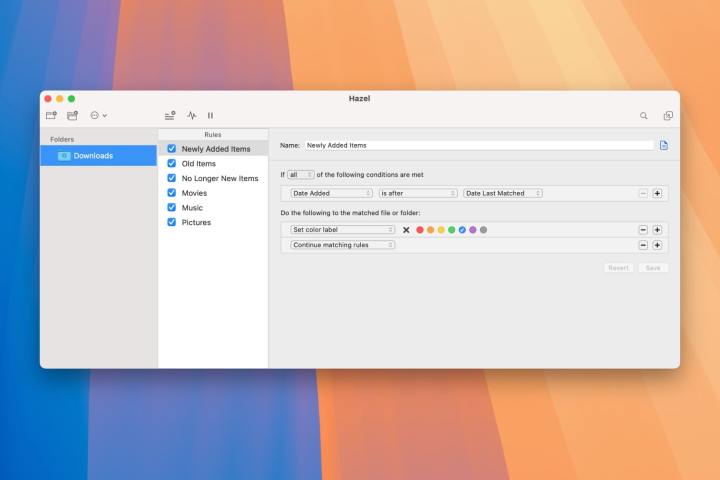Remove the Set color label action

(x=643, y=230)
